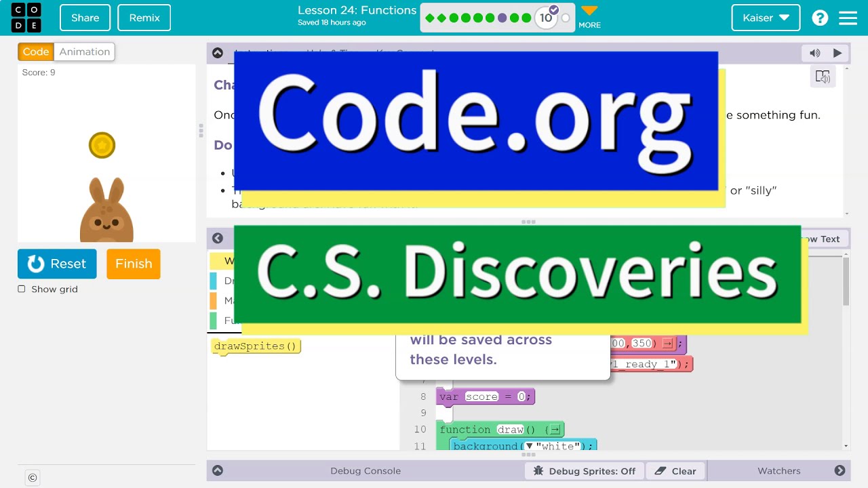Select the yellow toolbox category row
This screenshot has width=868, height=488.
pos(221,261)
